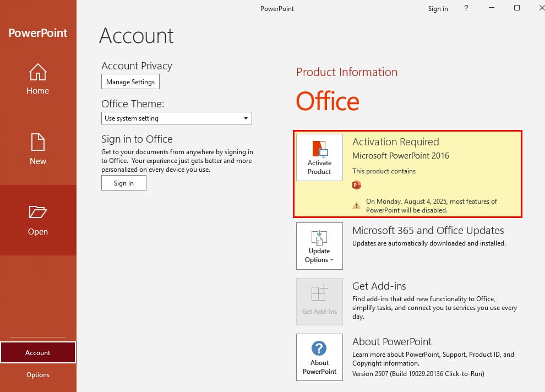Expand the Office Theme dropdown arrow
The width and height of the screenshot is (545, 392).
246,118
